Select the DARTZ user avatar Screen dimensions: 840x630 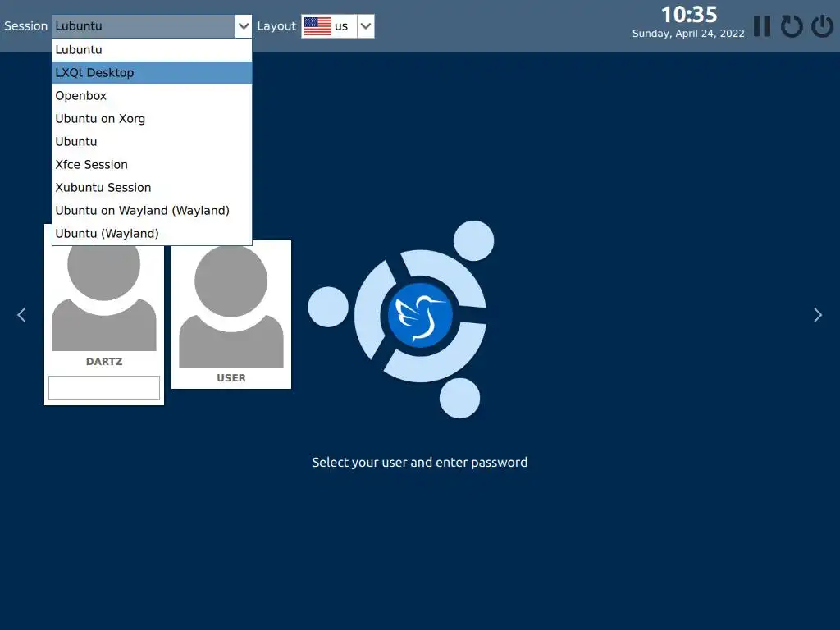(104, 299)
